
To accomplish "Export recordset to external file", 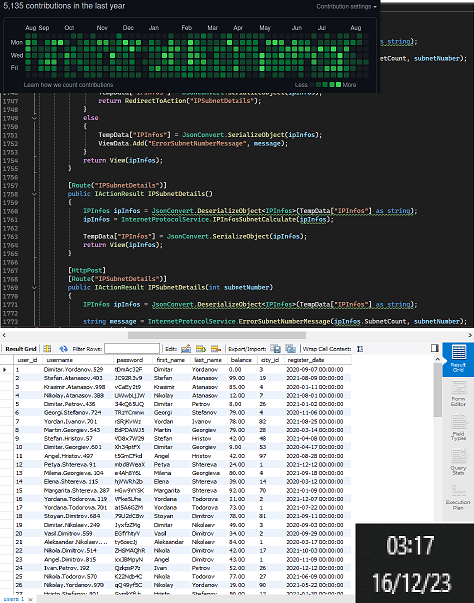I will 275,349.
